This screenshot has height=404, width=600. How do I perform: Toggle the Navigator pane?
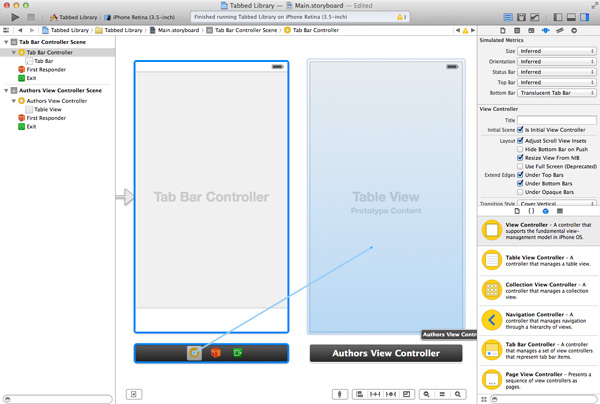point(558,17)
